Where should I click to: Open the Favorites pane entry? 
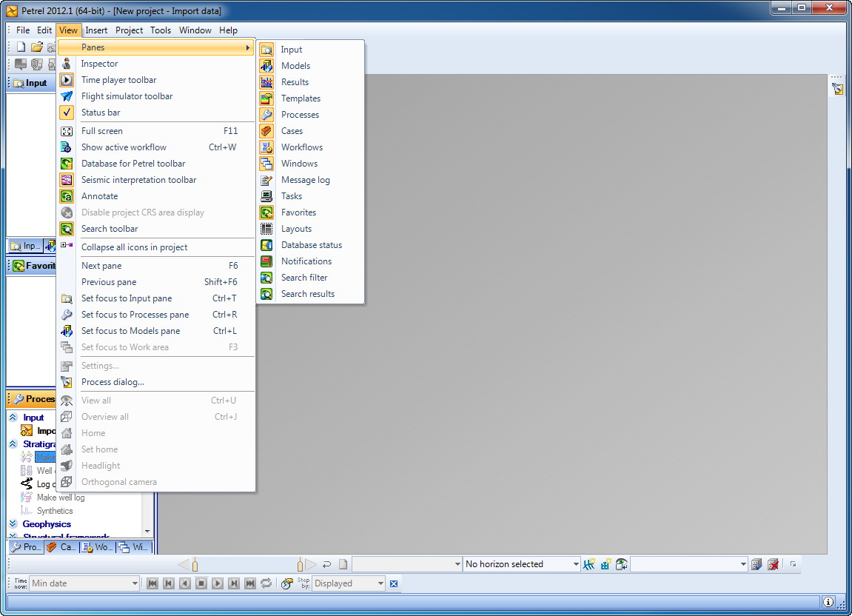coord(310,212)
